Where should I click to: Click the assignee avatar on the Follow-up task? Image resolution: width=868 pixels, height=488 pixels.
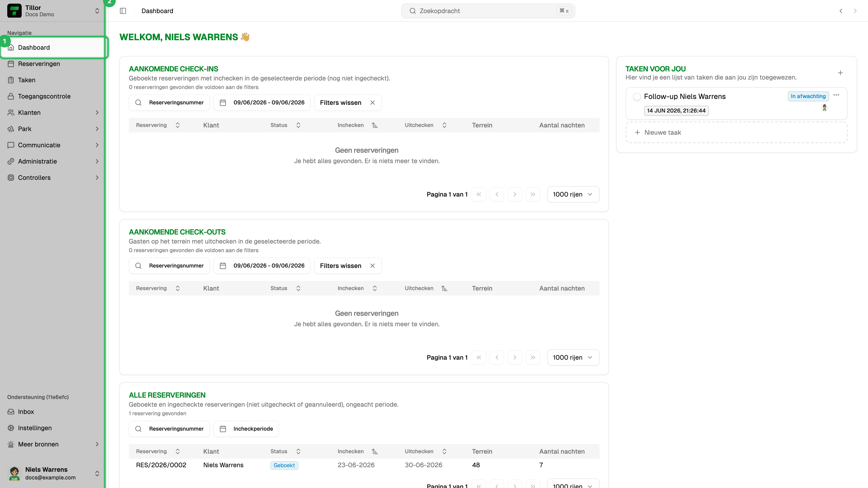[825, 108]
